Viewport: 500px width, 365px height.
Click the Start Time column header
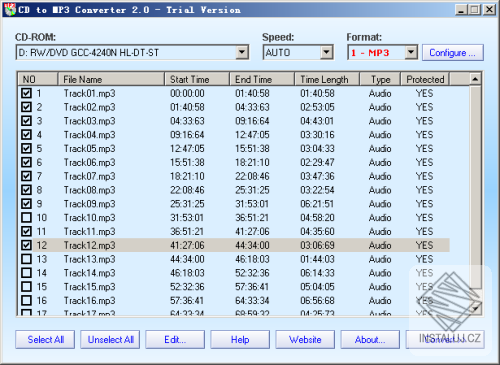pos(197,79)
